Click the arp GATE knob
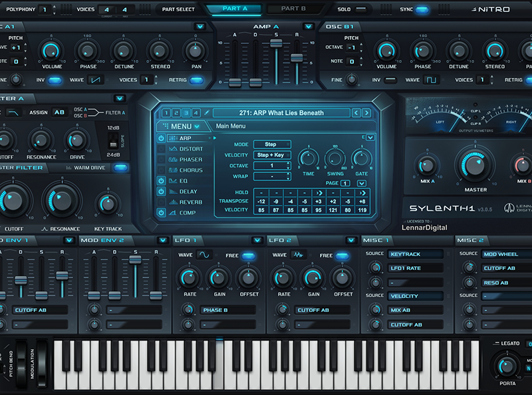The height and width of the screenshot is (395, 532). pyautogui.click(x=361, y=158)
